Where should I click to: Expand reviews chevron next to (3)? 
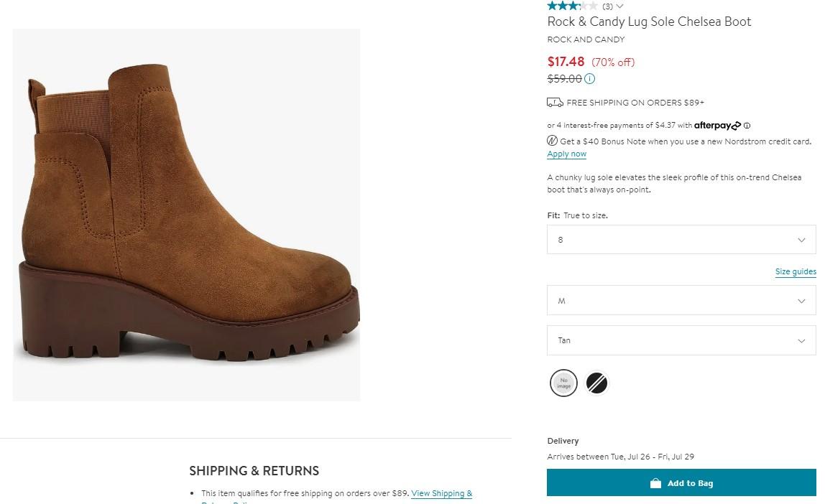click(x=619, y=6)
